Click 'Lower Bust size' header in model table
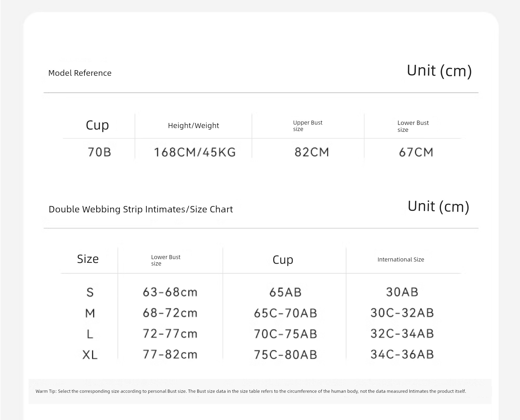520x420 pixels. [413, 126]
